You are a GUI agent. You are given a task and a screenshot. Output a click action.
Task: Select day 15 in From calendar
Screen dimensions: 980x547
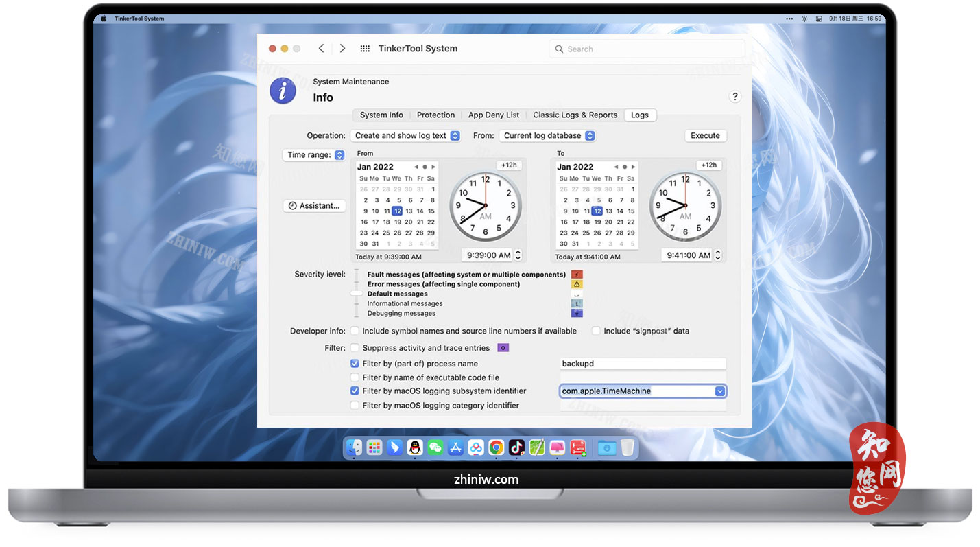coord(431,211)
